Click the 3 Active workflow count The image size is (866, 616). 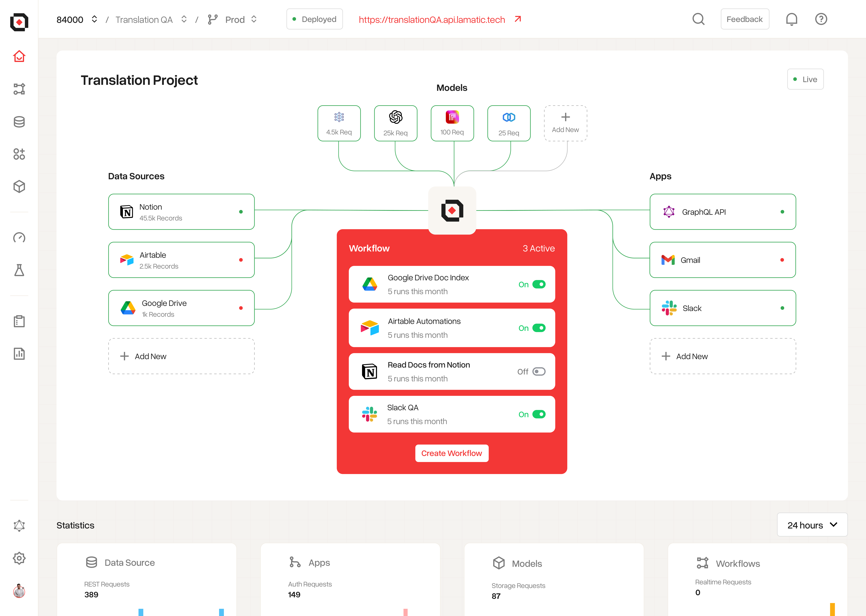[539, 248]
